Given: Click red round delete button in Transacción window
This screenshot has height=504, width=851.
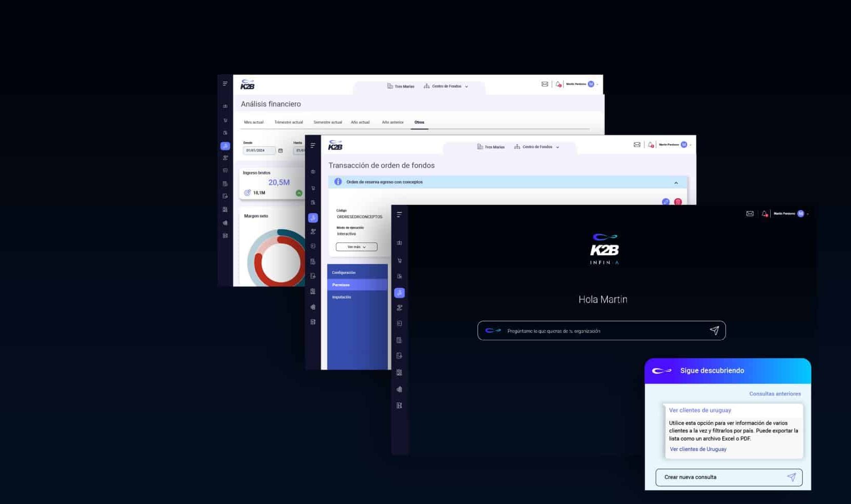Looking at the screenshot, I should coord(678,202).
